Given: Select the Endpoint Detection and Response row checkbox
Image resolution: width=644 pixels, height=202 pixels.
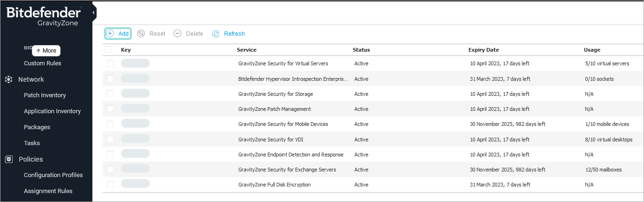Looking at the screenshot, I should 110,155.
